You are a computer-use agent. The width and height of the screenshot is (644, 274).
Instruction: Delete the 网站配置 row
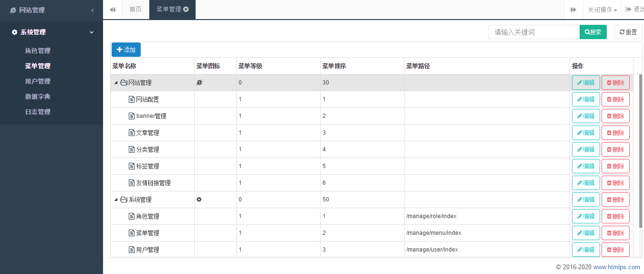[x=615, y=99]
